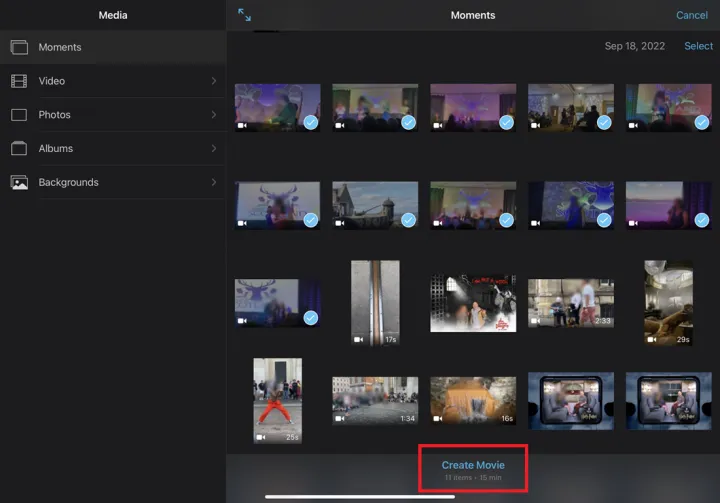Image resolution: width=720 pixels, height=503 pixels.
Task: Click the Backgrounds picture icon
Action: pos(19,183)
